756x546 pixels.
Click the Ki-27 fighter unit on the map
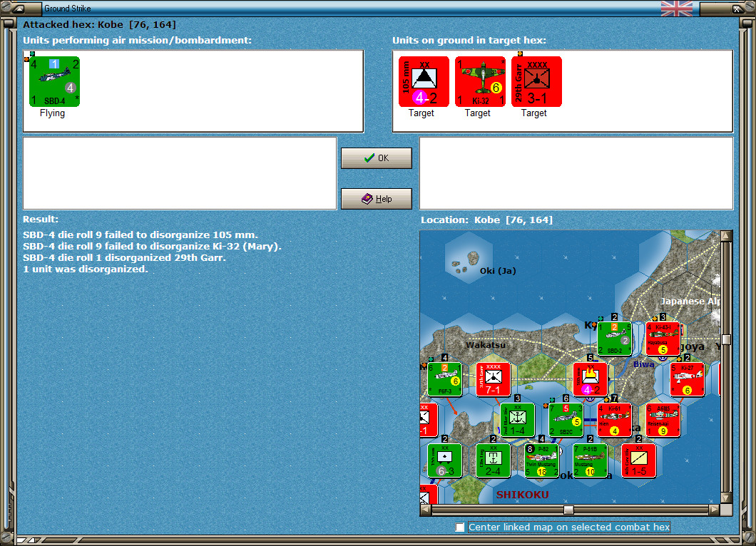click(x=687, y=379)
